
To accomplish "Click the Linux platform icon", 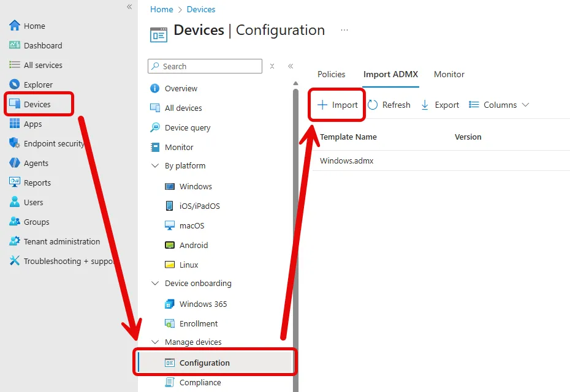I will tap(170, 265).
